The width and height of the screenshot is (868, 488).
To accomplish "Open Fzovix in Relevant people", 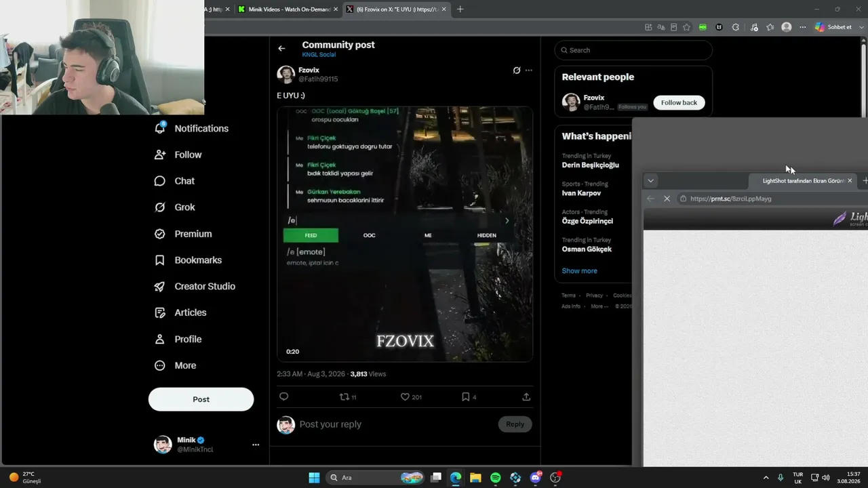I will click(x=593, y=98).
